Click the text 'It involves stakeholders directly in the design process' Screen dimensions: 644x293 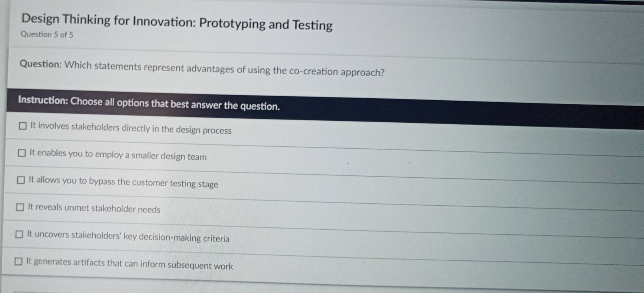(131, 128)
